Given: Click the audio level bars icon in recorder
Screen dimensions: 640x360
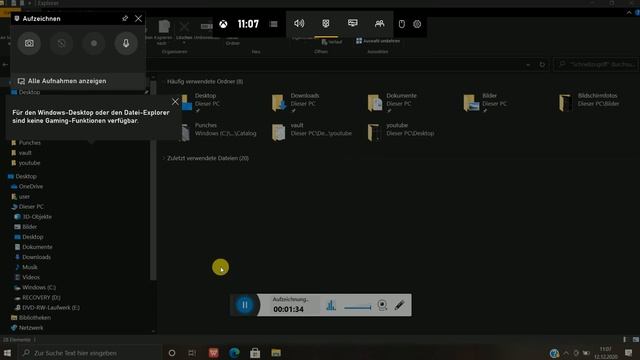Looking at the screenshot, I should [x=331, y=305].
